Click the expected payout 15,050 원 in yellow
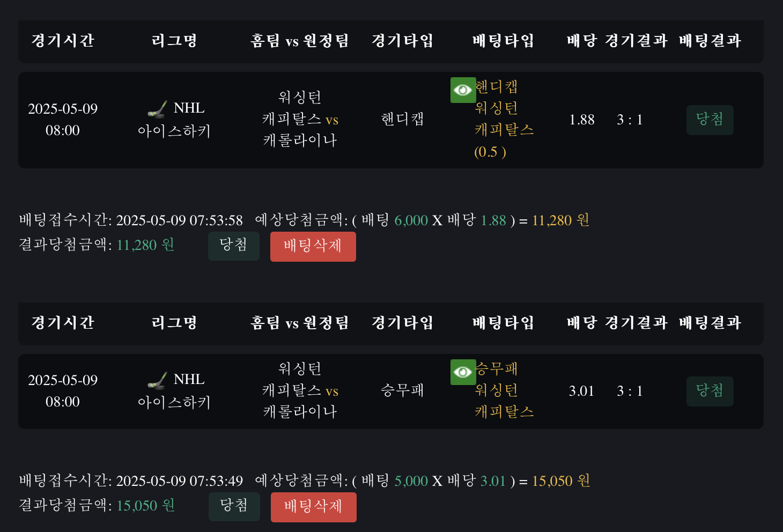783x532 pixels. click(561, 481)
